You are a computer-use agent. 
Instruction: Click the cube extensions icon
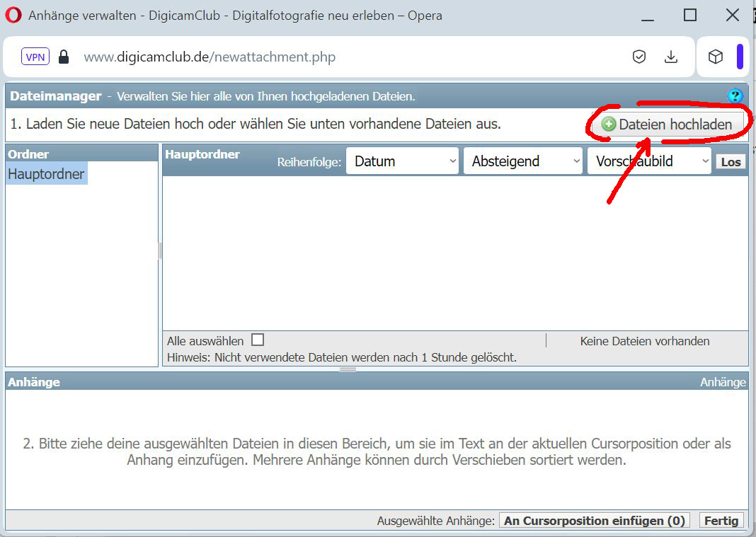coord(716,57)
